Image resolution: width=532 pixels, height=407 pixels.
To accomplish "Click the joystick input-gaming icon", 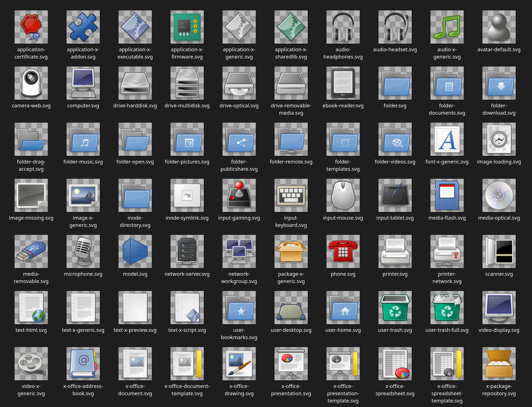I will (x=239, y=195).
